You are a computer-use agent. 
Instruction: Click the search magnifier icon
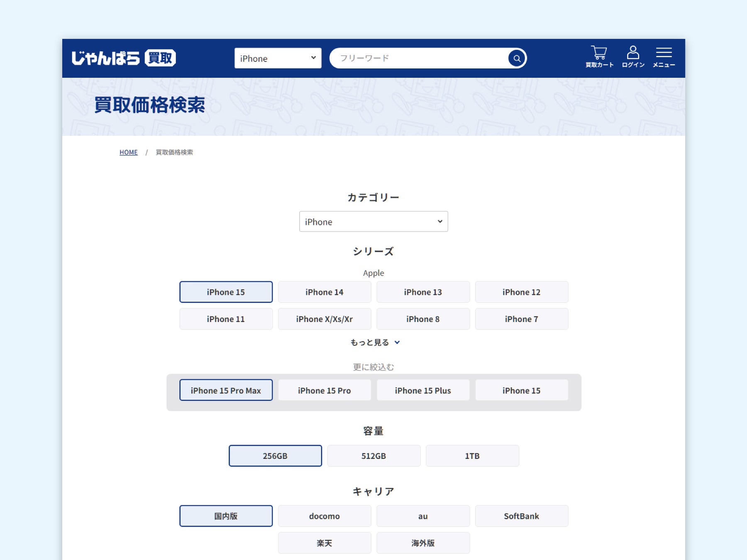click(517, 58)
